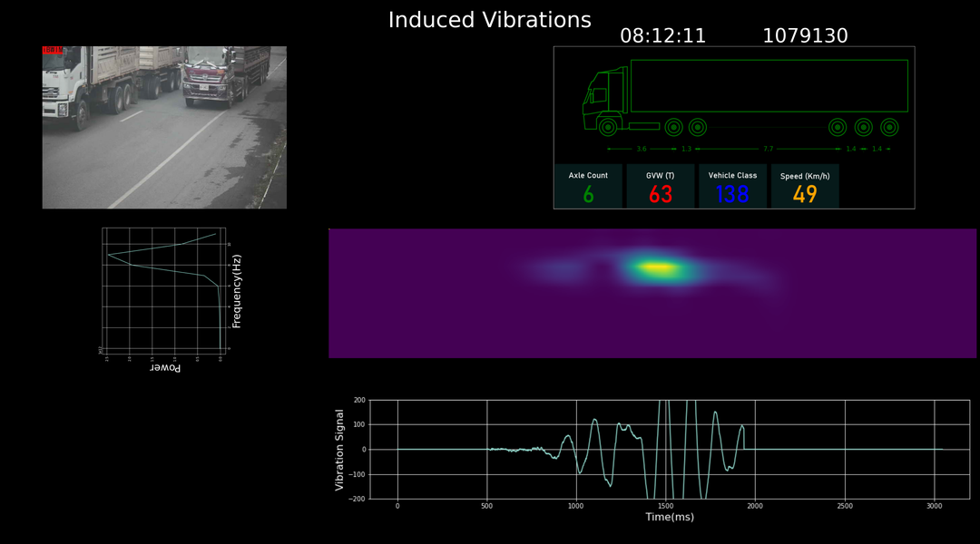Click the 7.7 axle spacing label
The image size is (980, 544).
(768, 149)
